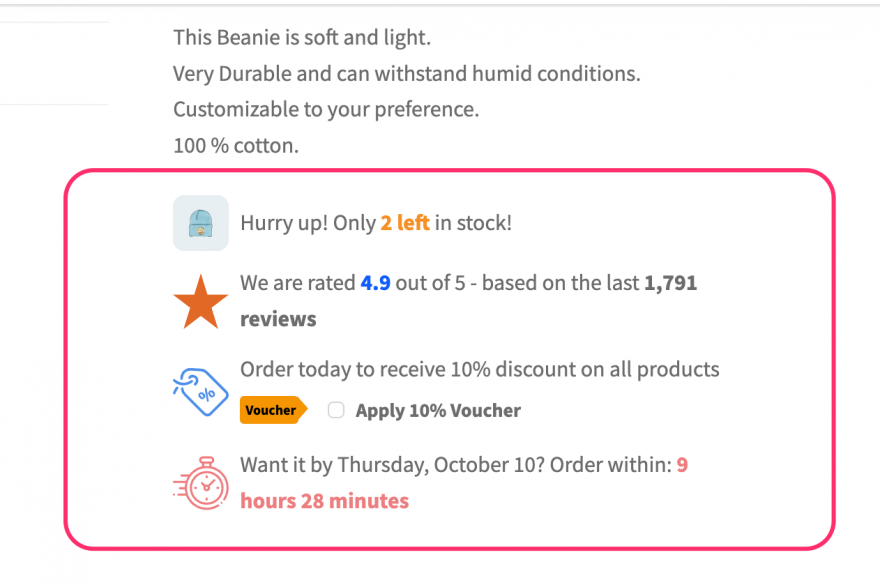Click the orange "2 left" stock text
The width and height of the screenshot is (880, 587).
tap(405, 222)
